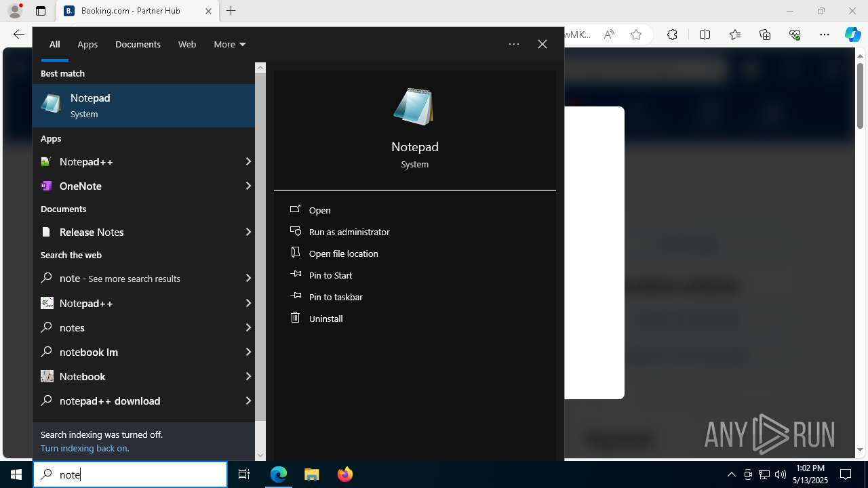The image size is (868, 488).
Task: Launch Firefox from the taskbar
Action: [x=344, y=474]
